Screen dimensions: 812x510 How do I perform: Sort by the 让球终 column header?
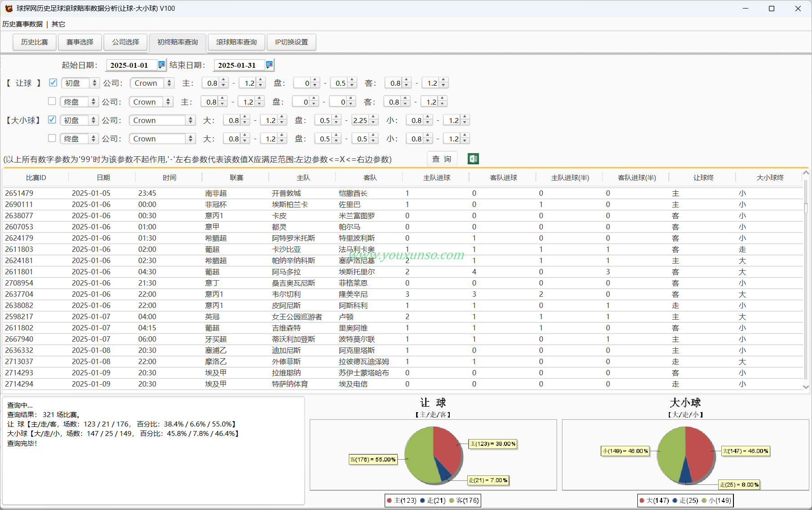pos(703,178)
